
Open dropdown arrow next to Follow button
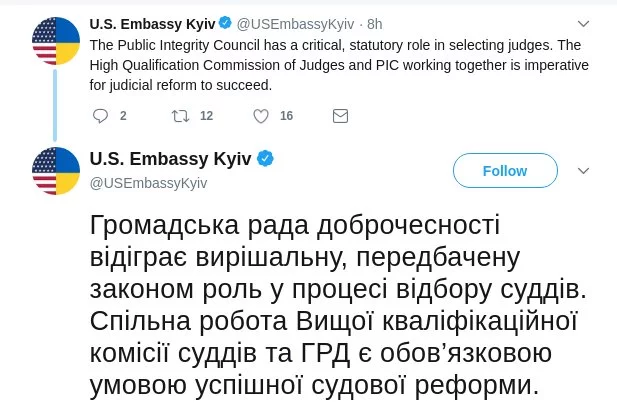point(584,171)
